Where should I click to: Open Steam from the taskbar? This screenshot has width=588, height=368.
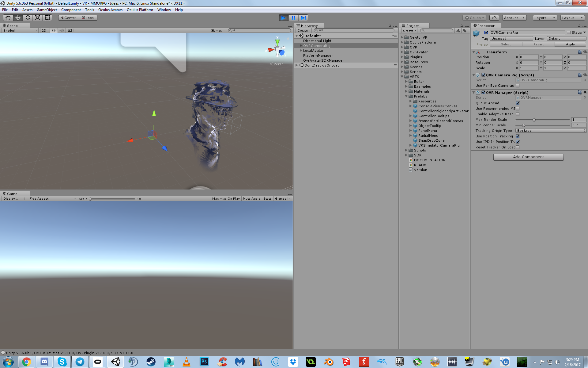(151, 362)
